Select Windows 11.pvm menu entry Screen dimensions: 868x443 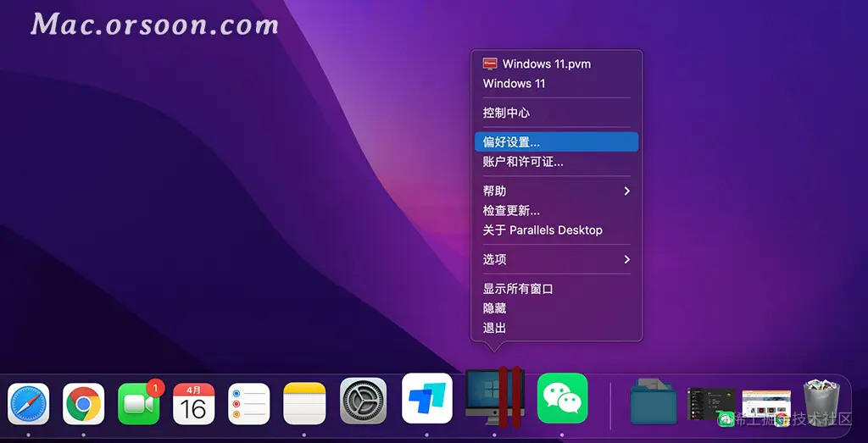coord(556,64)
